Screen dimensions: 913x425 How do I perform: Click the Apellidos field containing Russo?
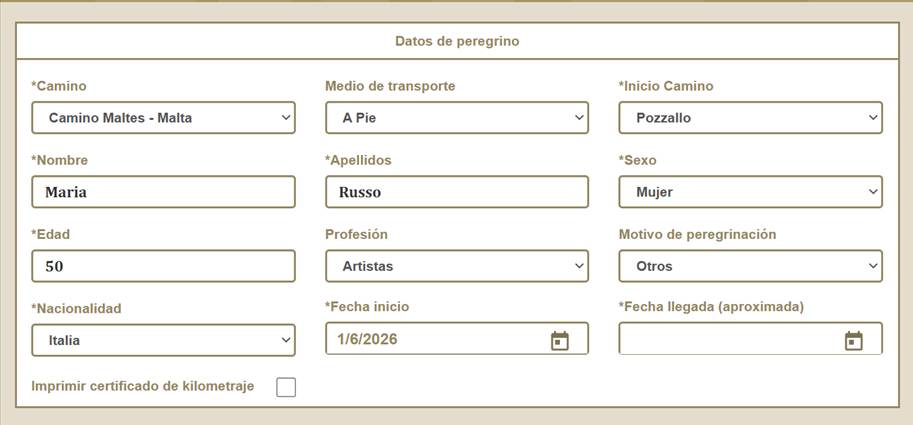click(457, 192)
